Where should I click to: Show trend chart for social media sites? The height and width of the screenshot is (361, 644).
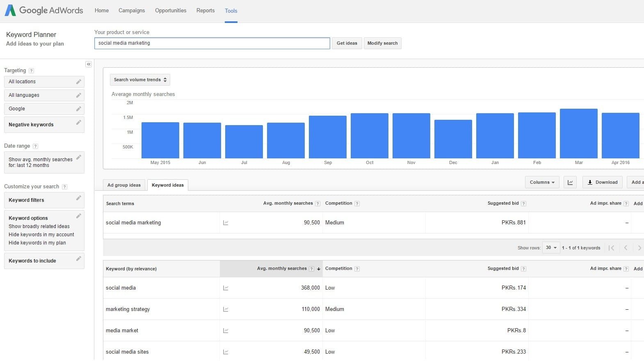(226, 352)
